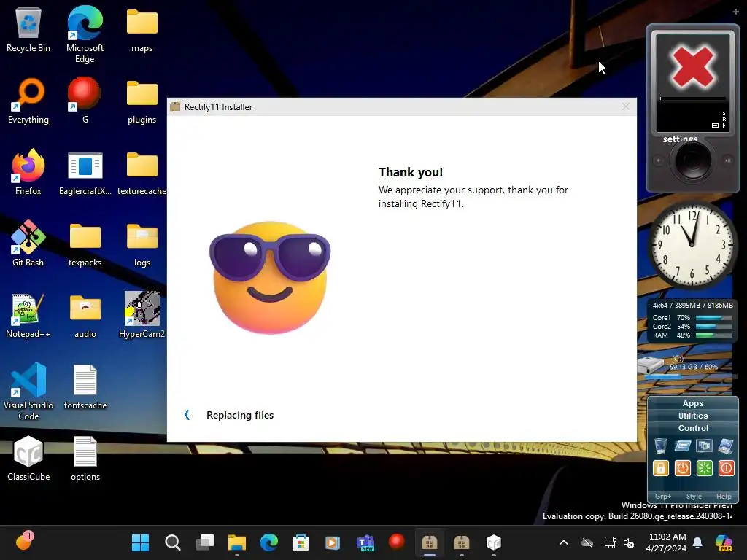The height and width of the screenshot is (560, 747).
Task: Select the logs folder
Action: click(142, 244)
